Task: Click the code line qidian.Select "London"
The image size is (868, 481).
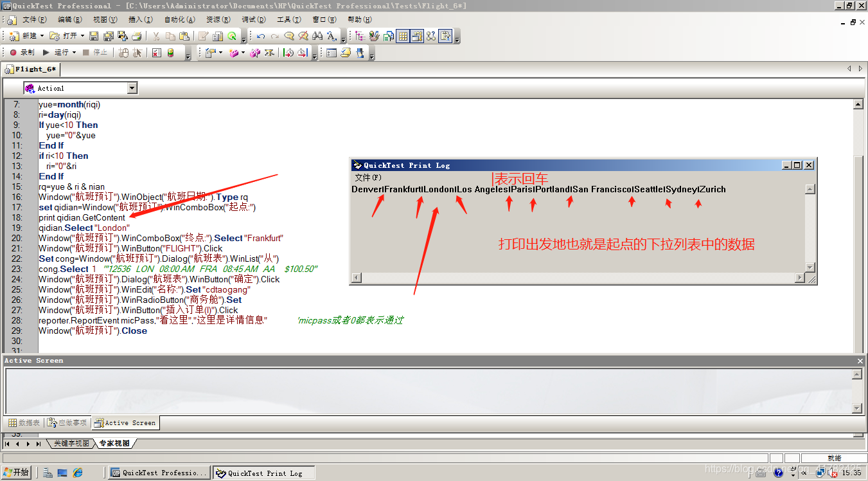Action: [84, 228]
